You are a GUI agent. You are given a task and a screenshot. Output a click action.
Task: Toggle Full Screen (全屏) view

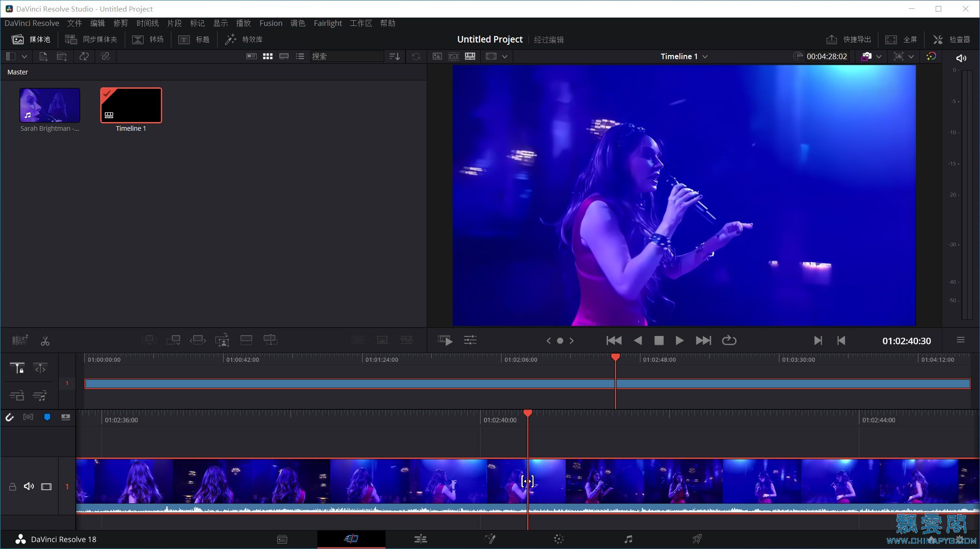(901, 39)
